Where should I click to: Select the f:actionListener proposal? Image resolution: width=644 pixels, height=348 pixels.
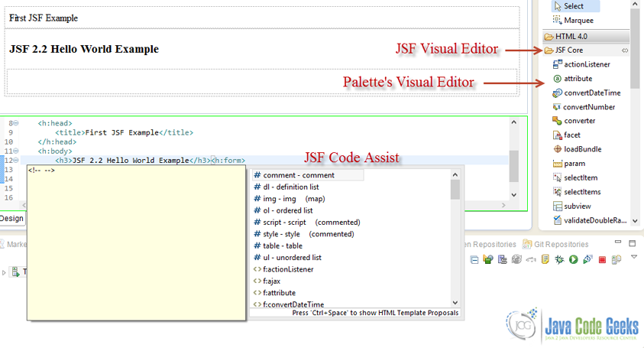tap(283, 269)
